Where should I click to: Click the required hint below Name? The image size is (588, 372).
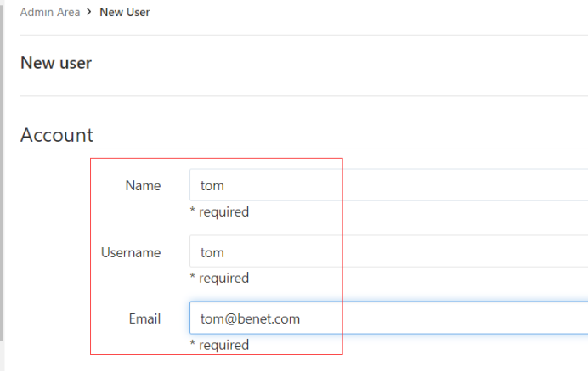(219, 211)
